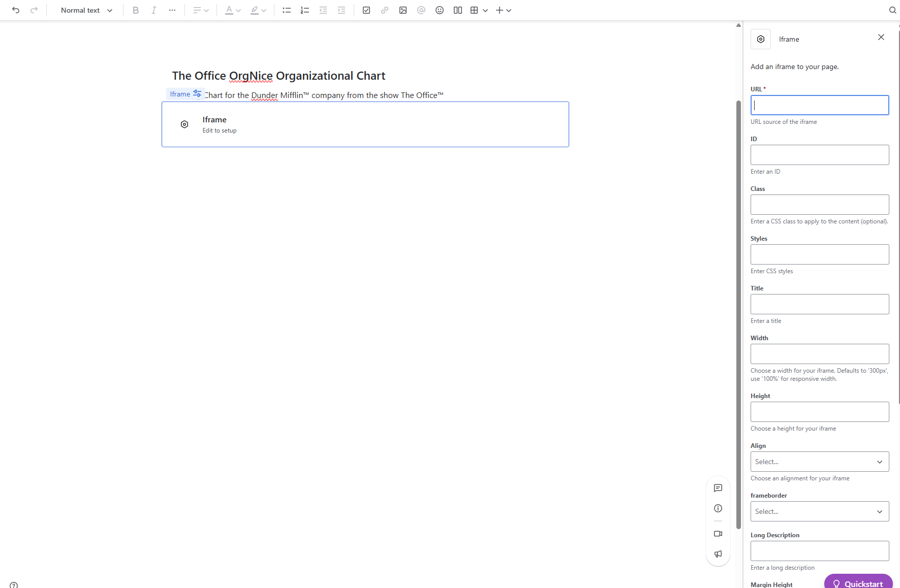The width and height of the screenshot is (900, 588).
Task: Click into the Title field
Action: (x=820, y=304)
